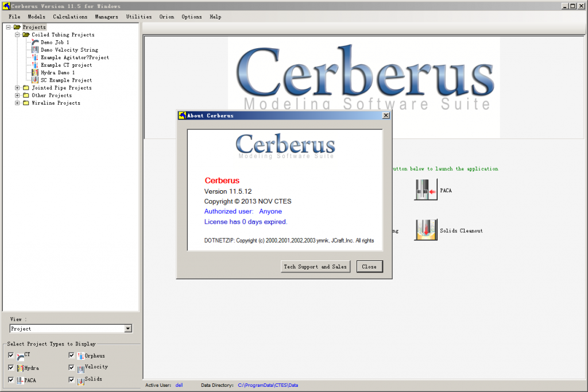Toggle the Orpheus project type checkbox

click(71, 355)
